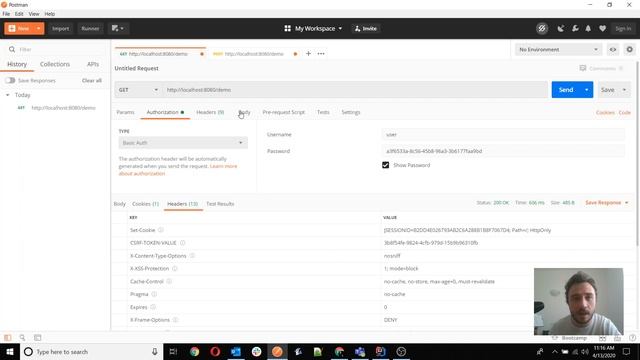Click the orange New button
Viewport: 640px width, 360px height.
coord(19,29)
